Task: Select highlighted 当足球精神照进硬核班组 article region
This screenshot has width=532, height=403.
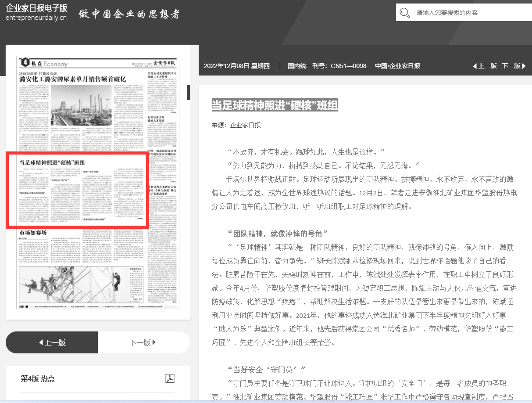Action: (x=76, y=190)
